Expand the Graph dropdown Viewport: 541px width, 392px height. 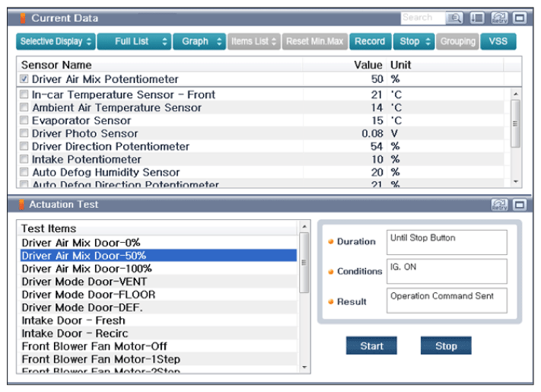coord(199,41)
